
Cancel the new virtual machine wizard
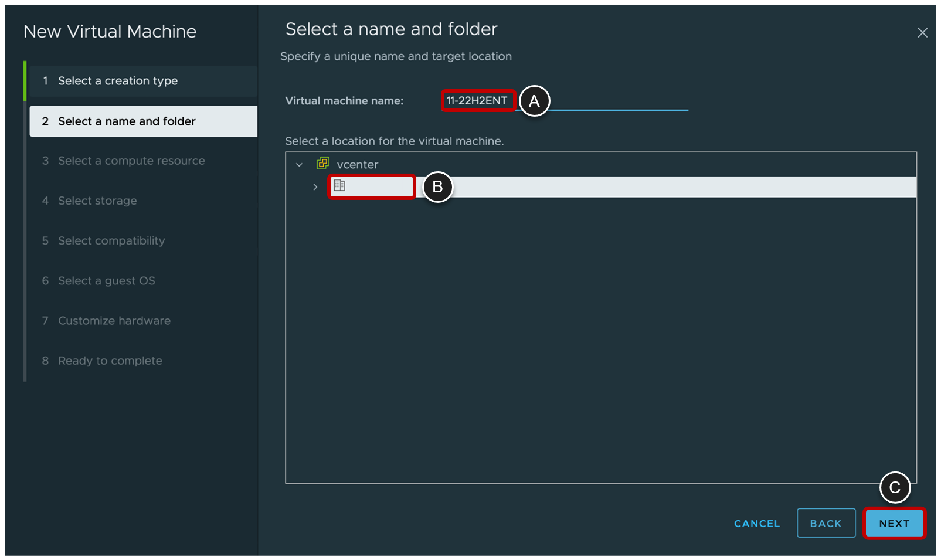click(x=756, y=523)
